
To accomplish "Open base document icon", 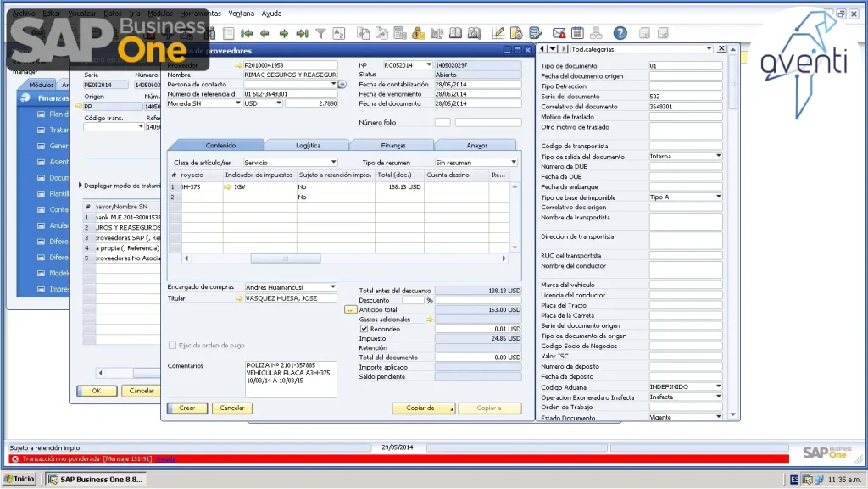I will [363, 34].
